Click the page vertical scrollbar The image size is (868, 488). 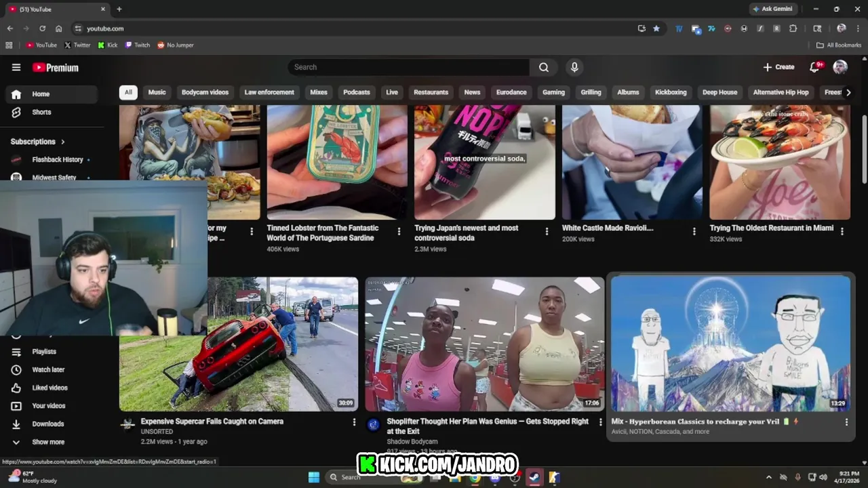[x=863, y=149]
